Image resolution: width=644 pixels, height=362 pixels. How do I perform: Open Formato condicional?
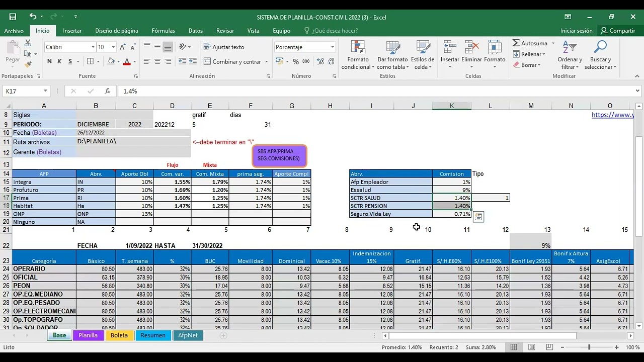358,55
